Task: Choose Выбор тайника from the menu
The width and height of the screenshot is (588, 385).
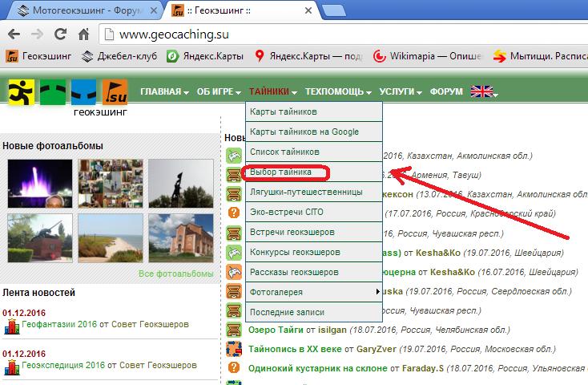Action: (x=314, y=172)
